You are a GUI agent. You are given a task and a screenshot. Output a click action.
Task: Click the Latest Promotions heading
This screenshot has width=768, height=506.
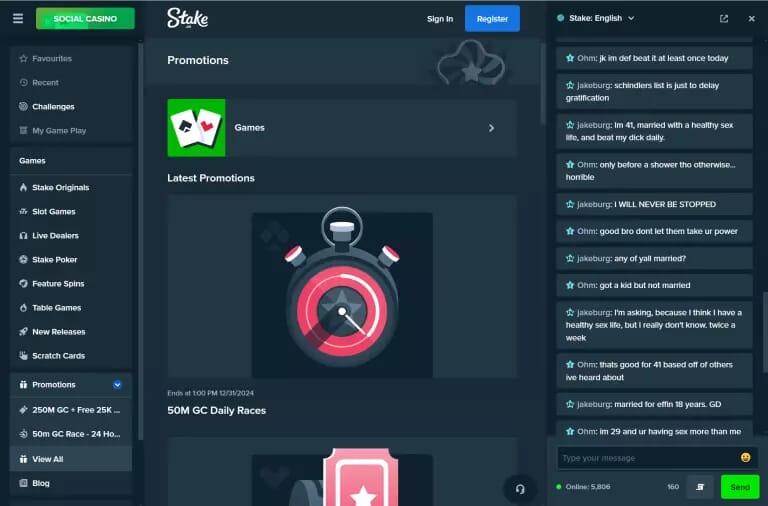[211, 178]
